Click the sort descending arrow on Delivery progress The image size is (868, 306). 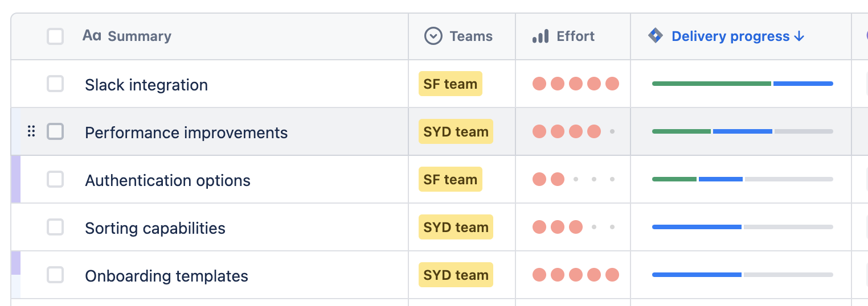point(799,36)
